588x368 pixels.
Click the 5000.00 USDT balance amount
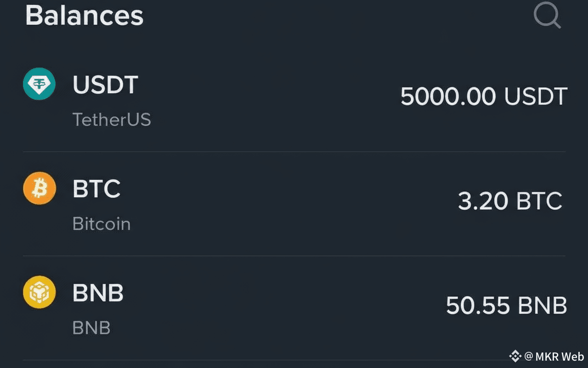pos(484,97)
